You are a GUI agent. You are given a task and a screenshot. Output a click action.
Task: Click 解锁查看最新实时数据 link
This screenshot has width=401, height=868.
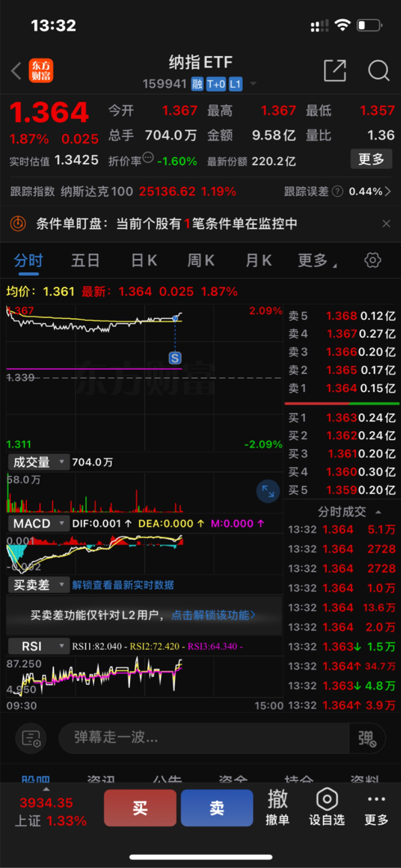click(x=123, y=585)
